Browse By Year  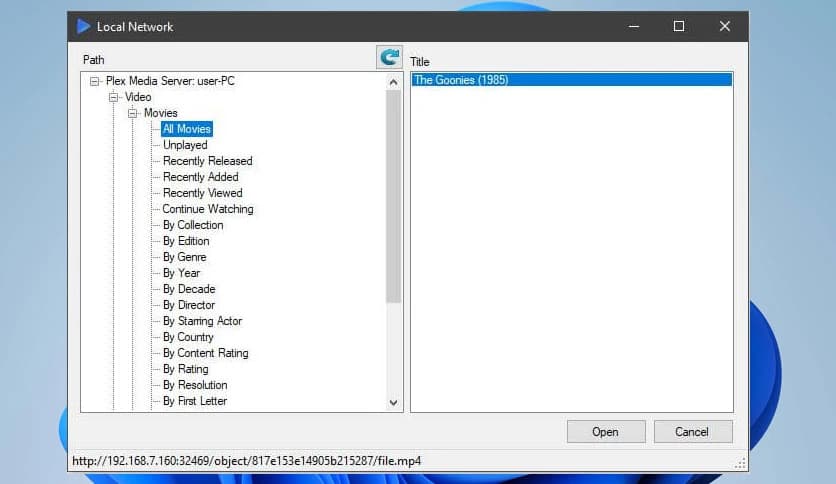(181, 273)
